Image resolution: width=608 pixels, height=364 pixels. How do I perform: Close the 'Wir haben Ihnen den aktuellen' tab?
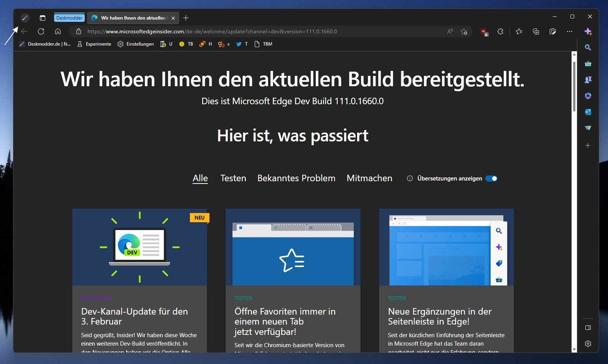173,18
